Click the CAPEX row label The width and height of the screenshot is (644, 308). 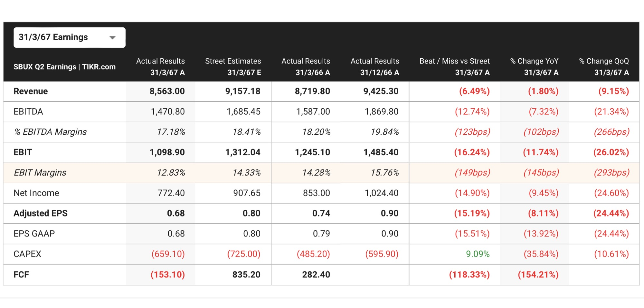pos(27,254)
